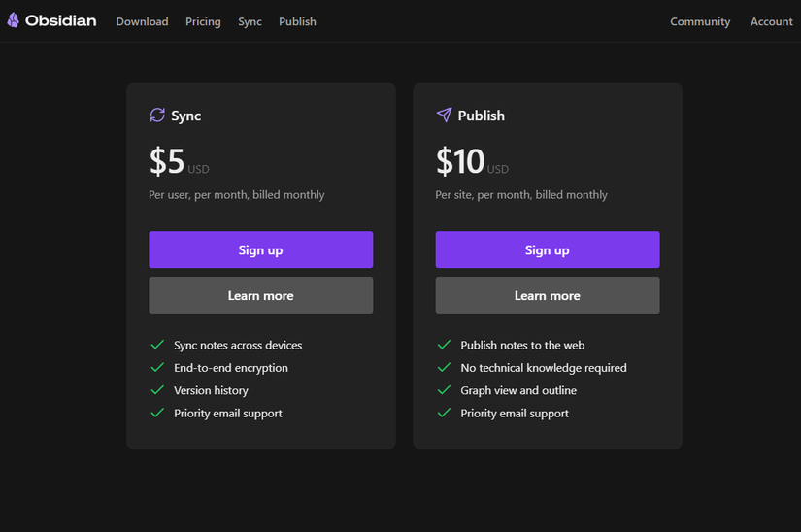Click checkmark next to Graph view and outline

click(444, 390)
